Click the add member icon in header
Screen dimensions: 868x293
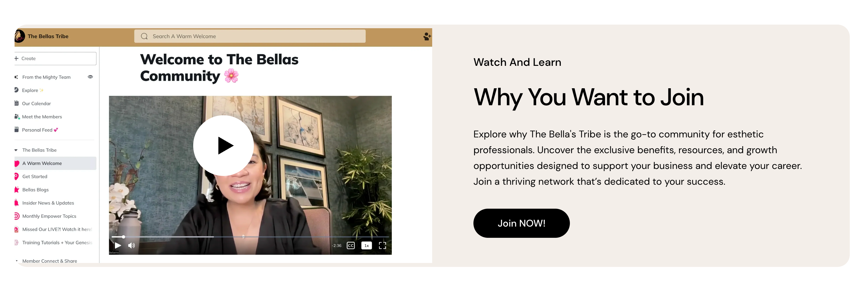click(427, 36)
